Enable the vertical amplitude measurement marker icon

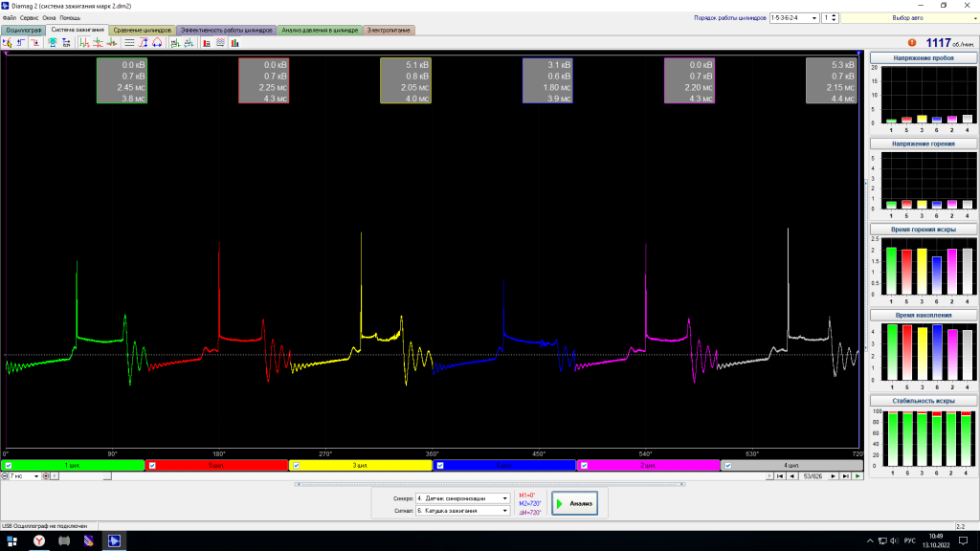[x=144, y=42]
